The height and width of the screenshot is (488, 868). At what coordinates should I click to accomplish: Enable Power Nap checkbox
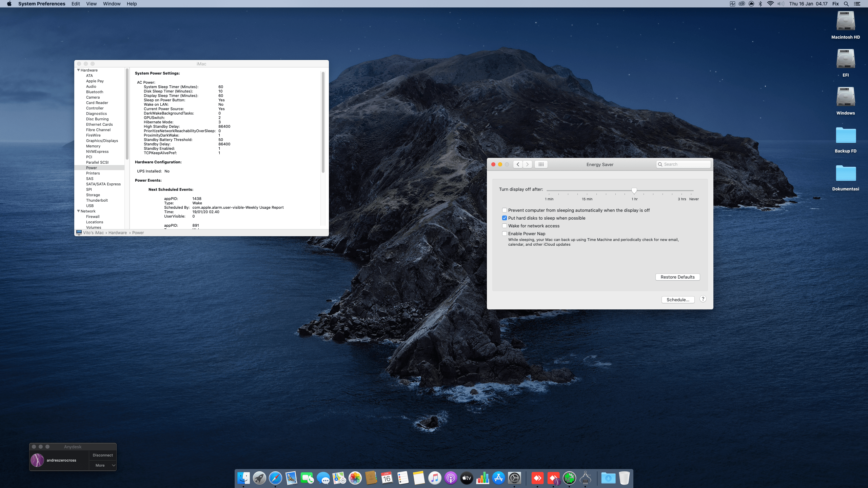[x=505, y=234]
